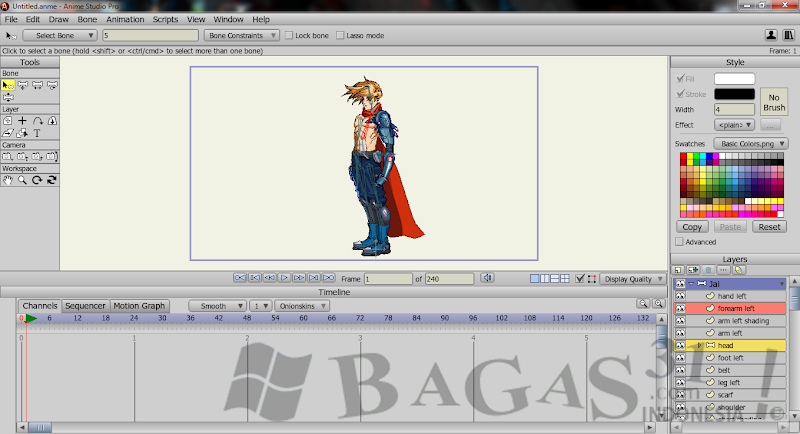Choose the Zoom Camera tool
This screenshot has height=434, width=800.
coord(23,157)
